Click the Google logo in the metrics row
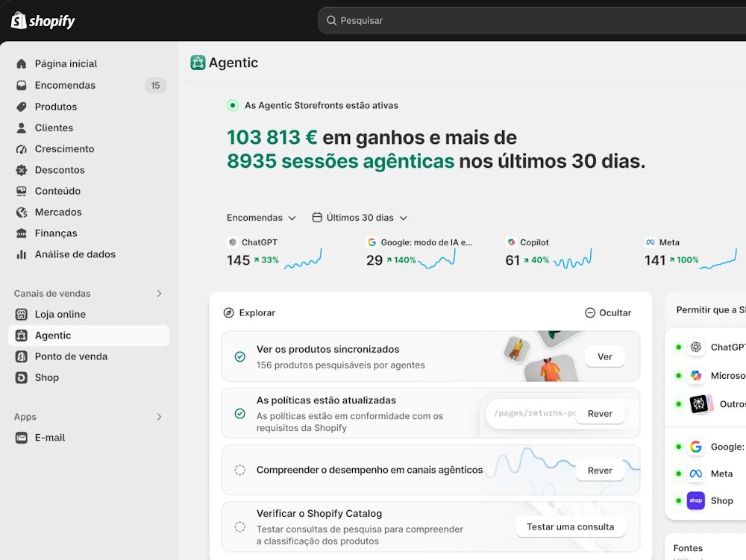 (x=372, y=242)
